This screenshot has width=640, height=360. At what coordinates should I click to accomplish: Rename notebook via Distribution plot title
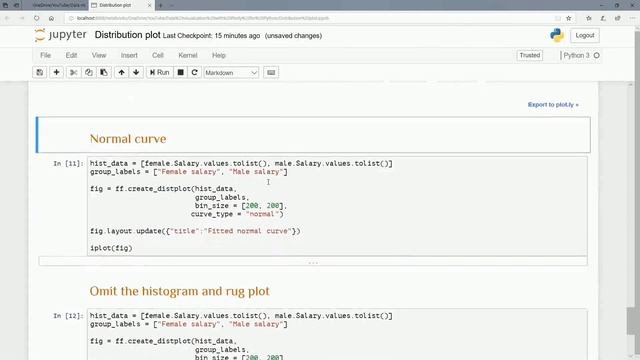[127, 35]
